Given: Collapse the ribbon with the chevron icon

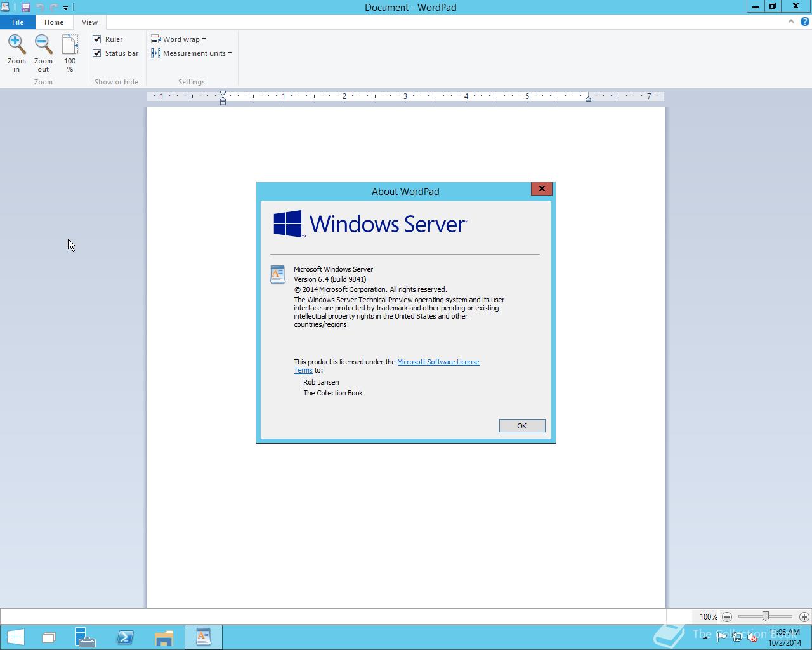Looking at the screenshot, I should point(790,22).
